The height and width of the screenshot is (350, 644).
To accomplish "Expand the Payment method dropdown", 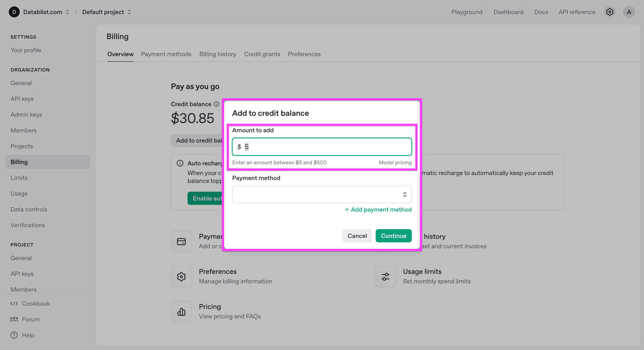I will point(321,194).
